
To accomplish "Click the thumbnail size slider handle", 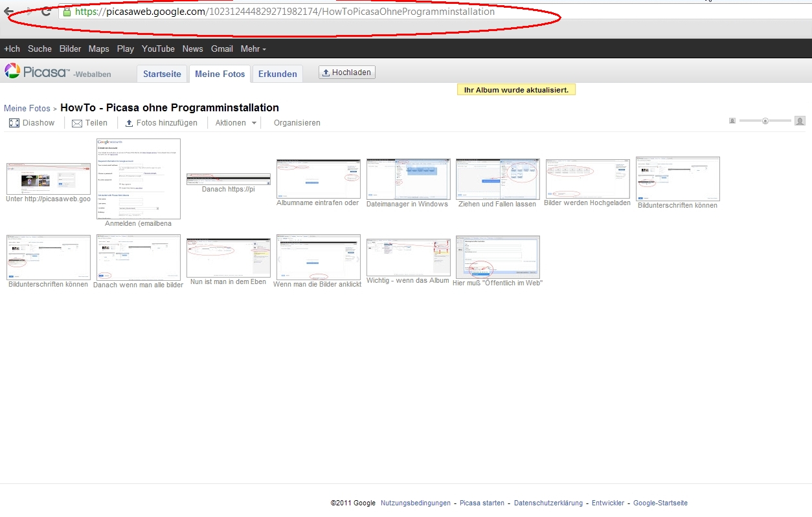I will [765, 121].
